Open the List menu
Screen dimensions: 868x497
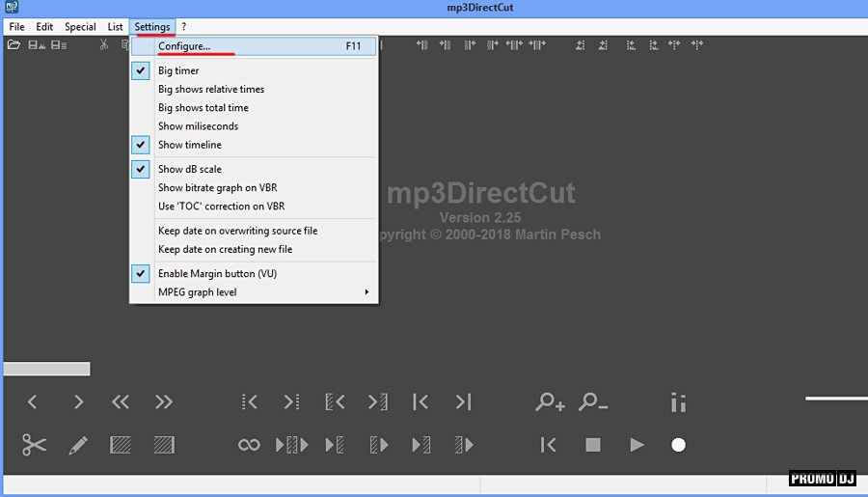(115, 27)
